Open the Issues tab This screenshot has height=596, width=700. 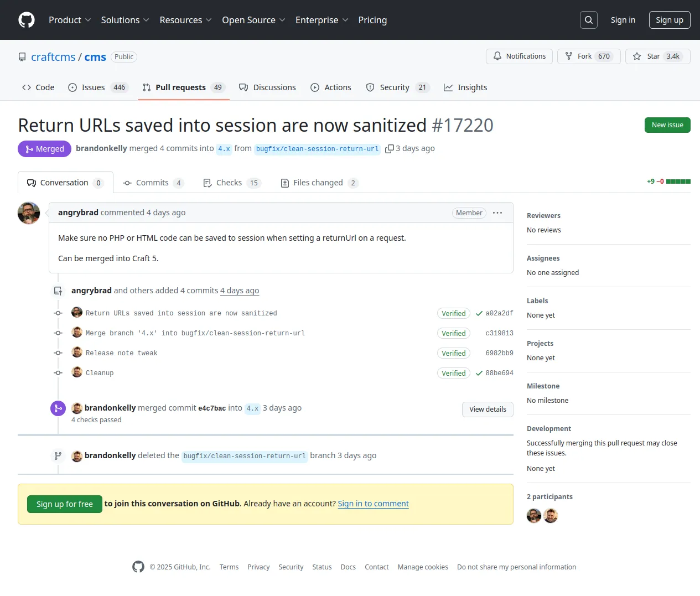pyautogui.click(x=98, y=87)
